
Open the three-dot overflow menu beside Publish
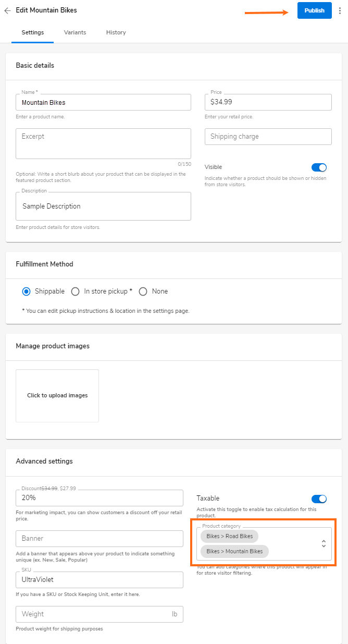(x=340, y=10)
